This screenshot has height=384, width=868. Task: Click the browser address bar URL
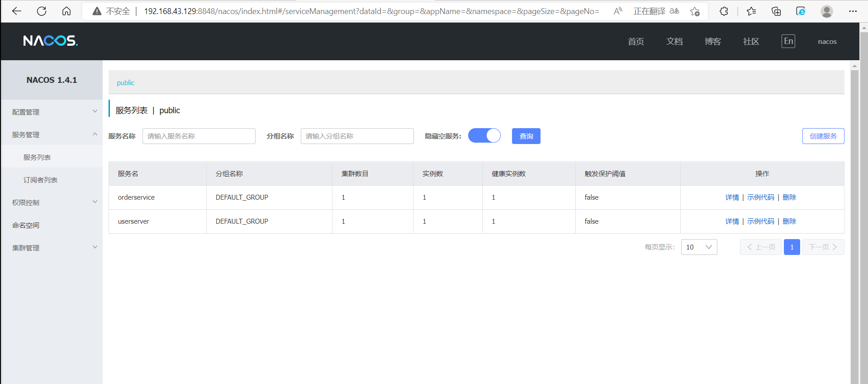point(371,11)
